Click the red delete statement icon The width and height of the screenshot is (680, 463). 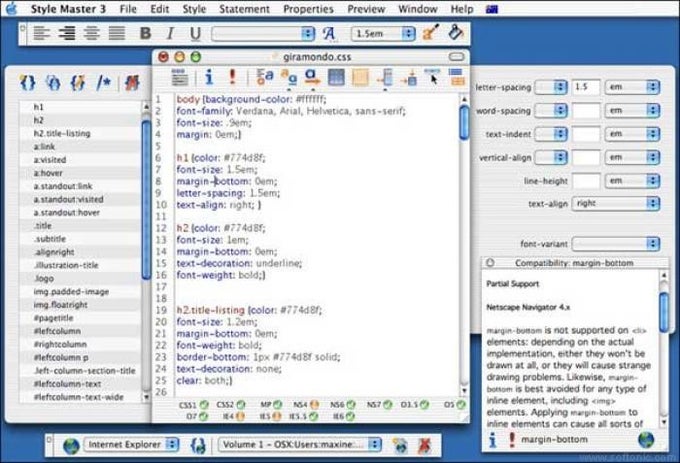(132, 82)
